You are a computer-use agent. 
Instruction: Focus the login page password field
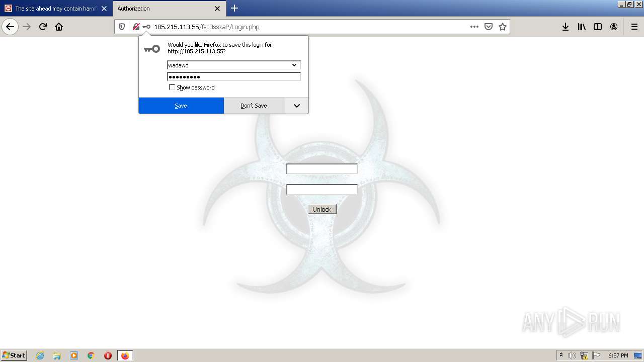point(322,190)
